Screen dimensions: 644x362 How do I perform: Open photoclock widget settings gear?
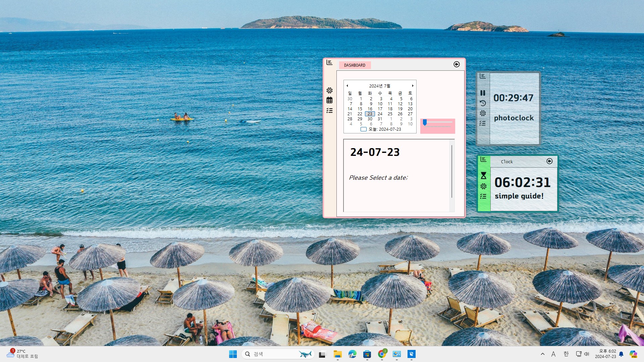point(483,113)
